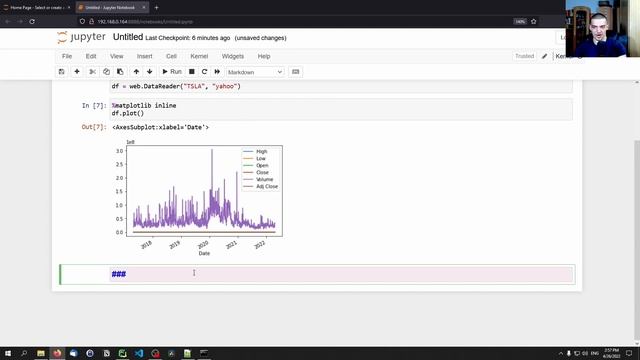Click the save and checkpoint icon
The image size is (640, 360).
click(x=62, y=72)
